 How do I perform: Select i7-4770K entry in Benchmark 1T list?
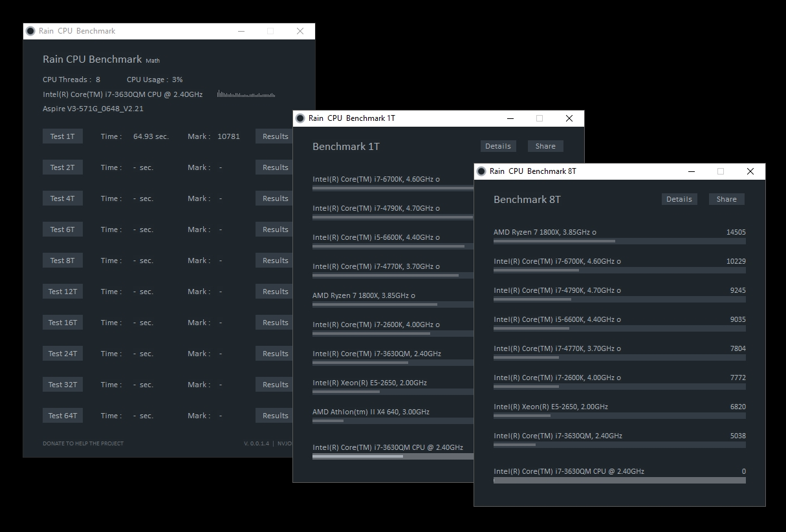[x=393, y=271]
